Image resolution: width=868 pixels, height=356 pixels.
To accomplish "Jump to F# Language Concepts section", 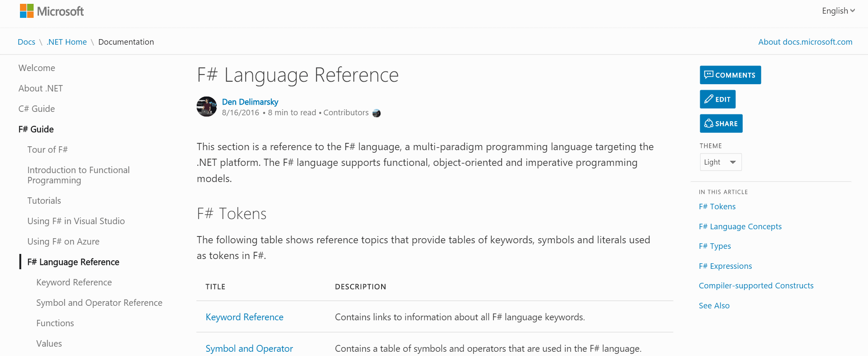I will pos(740,227).
